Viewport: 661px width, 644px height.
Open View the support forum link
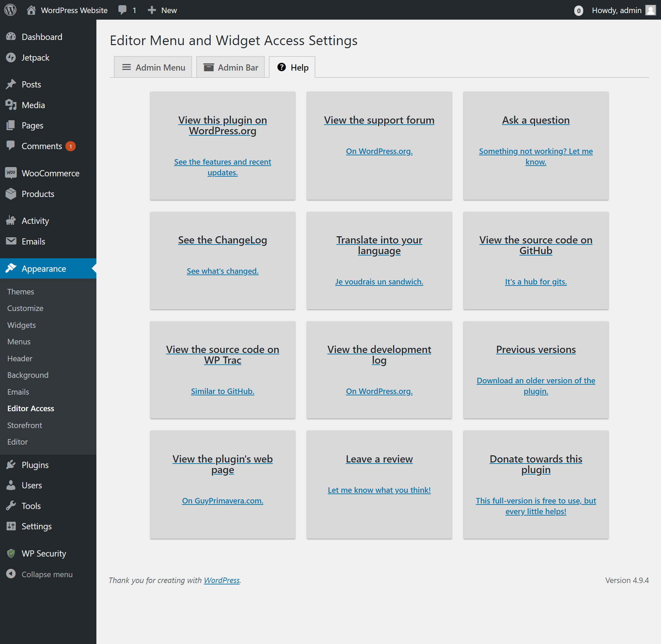(x=379, y=120)
